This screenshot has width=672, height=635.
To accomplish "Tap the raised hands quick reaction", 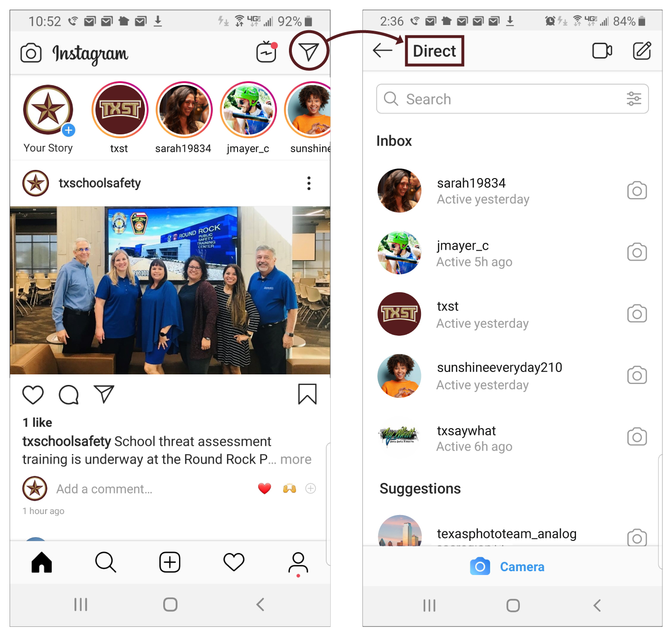I will 289,489.
